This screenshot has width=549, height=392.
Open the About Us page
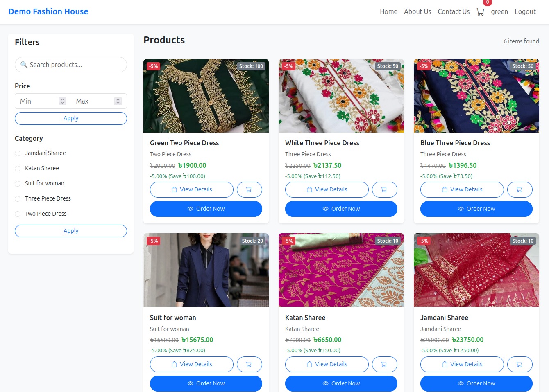pyautogui.click(x=417, y=11)
